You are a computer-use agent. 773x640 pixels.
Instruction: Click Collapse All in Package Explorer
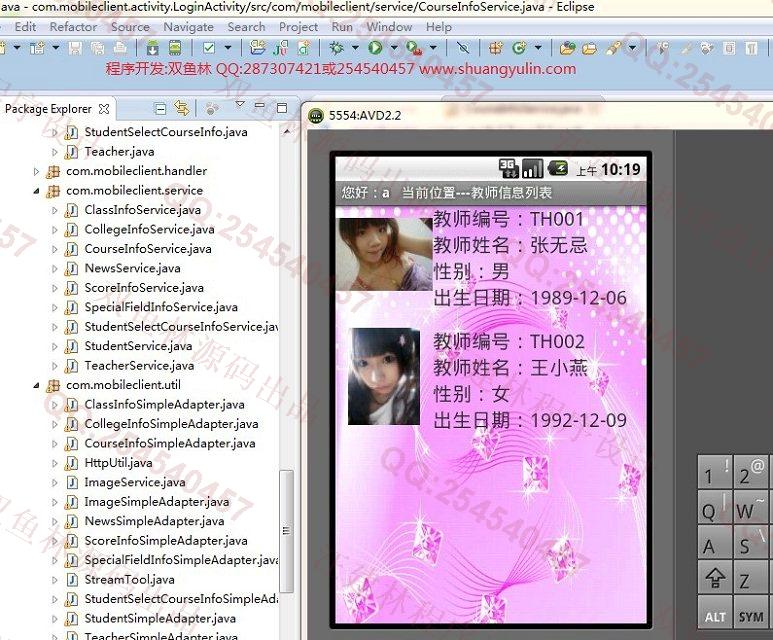click(160, 108)
